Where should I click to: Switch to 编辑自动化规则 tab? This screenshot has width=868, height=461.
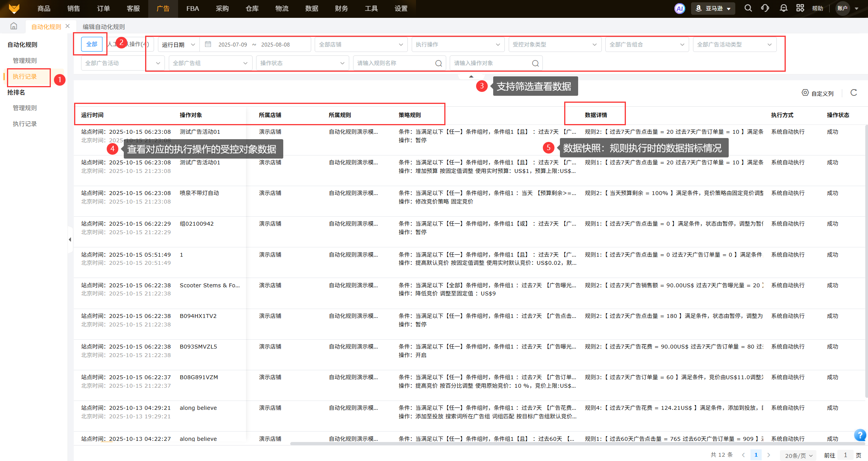(104, 27)
